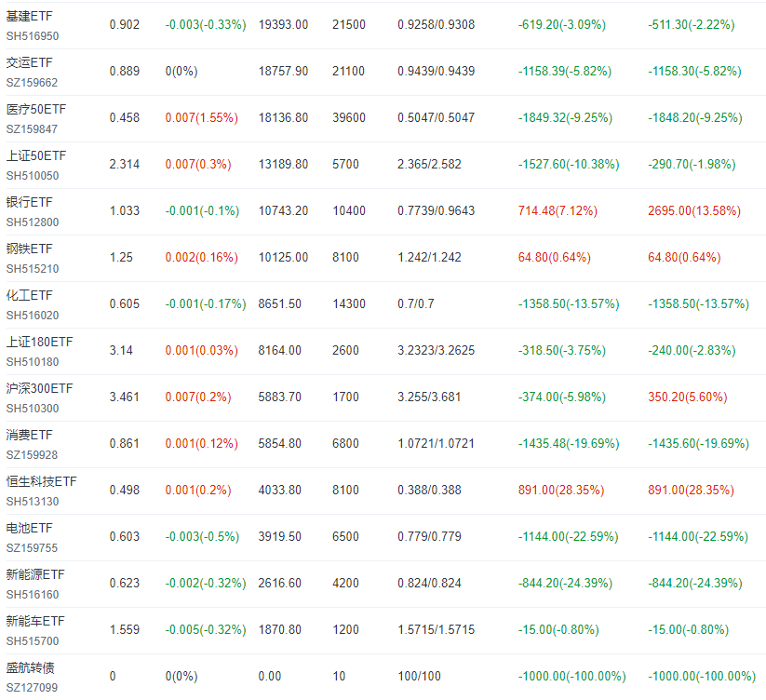
Task: Select stock code SZ159662
Action: [x=32, y=83]
